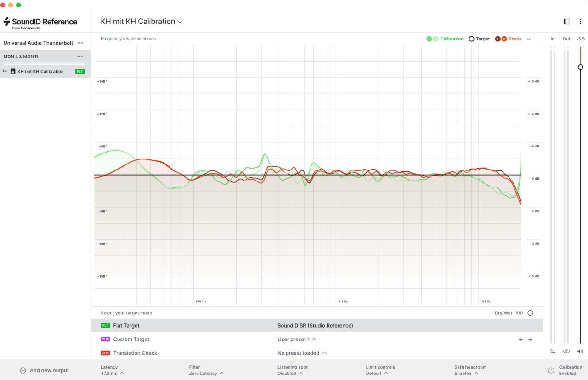Expand the Listening spot Disabled menu
The image size is (588, 380).
click(293, 370)
